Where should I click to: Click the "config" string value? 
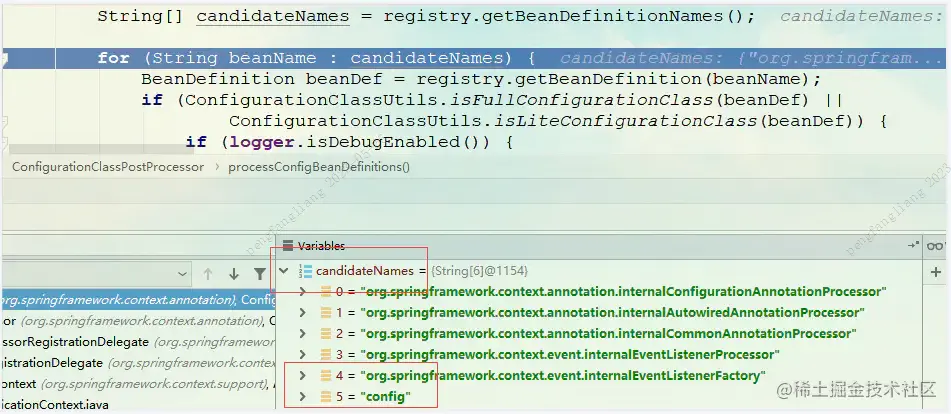(386, 396)
